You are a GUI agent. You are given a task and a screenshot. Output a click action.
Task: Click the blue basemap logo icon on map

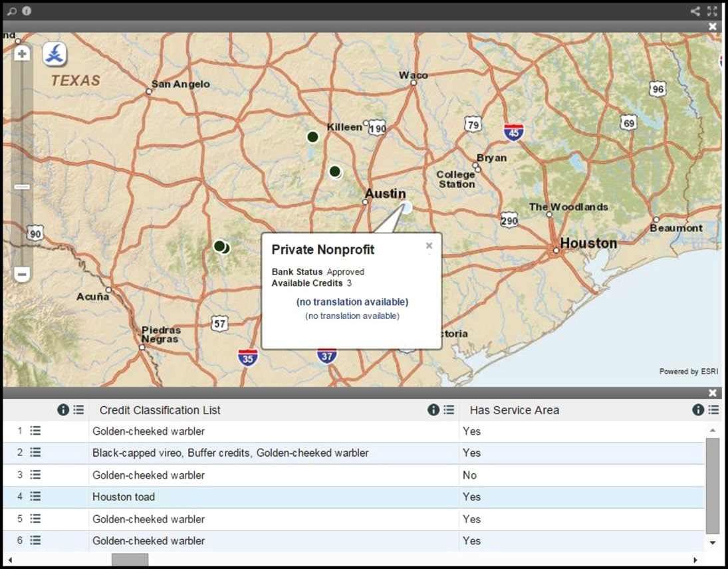(x=55, y=55)
